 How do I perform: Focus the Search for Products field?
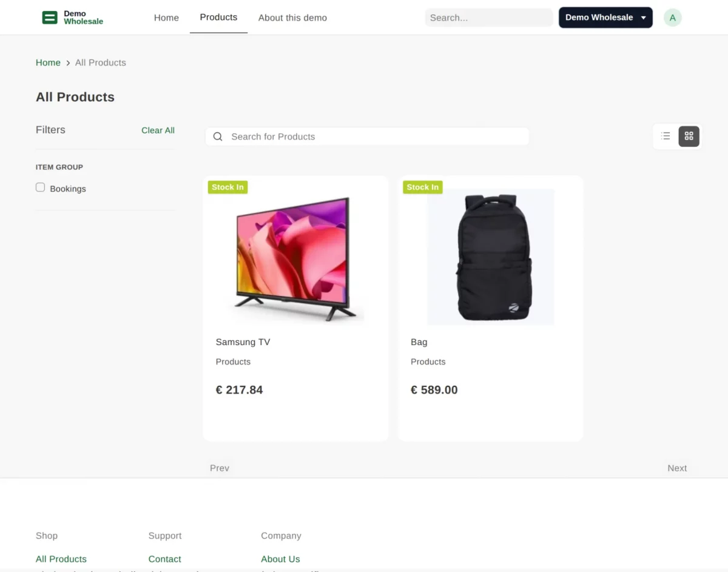tap(367, 136)
